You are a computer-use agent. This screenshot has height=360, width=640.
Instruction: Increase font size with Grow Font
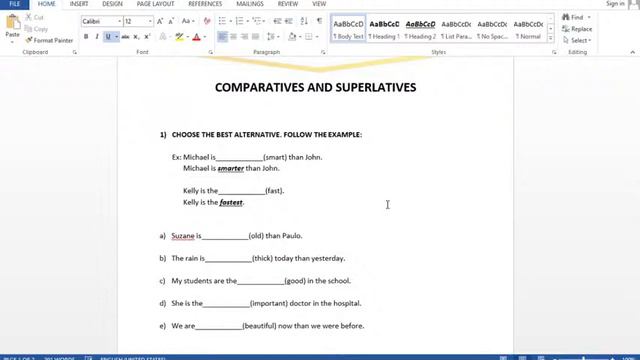(x=160, y=21)
